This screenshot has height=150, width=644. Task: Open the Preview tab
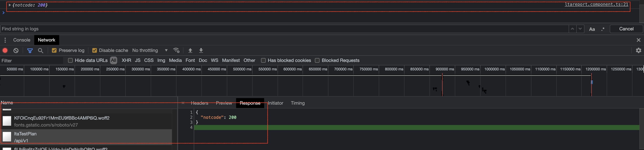(224, 103)
